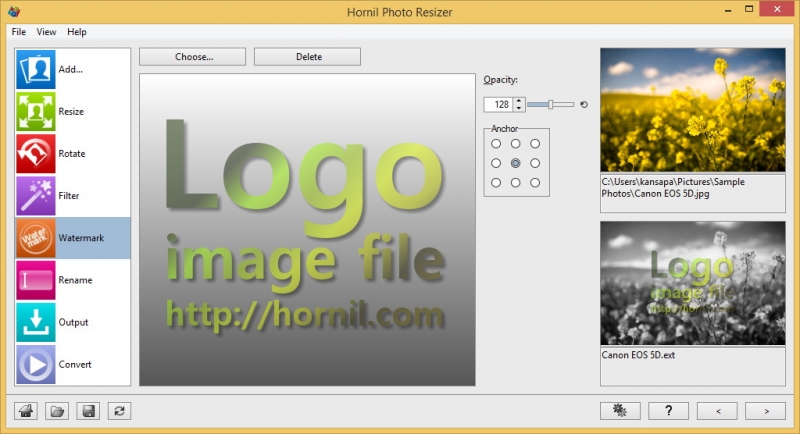The height and width of the screenshot is (434, 800).
Task: Select the center anchor radio button
Action: pyautogui.click(x=515, y=163)
